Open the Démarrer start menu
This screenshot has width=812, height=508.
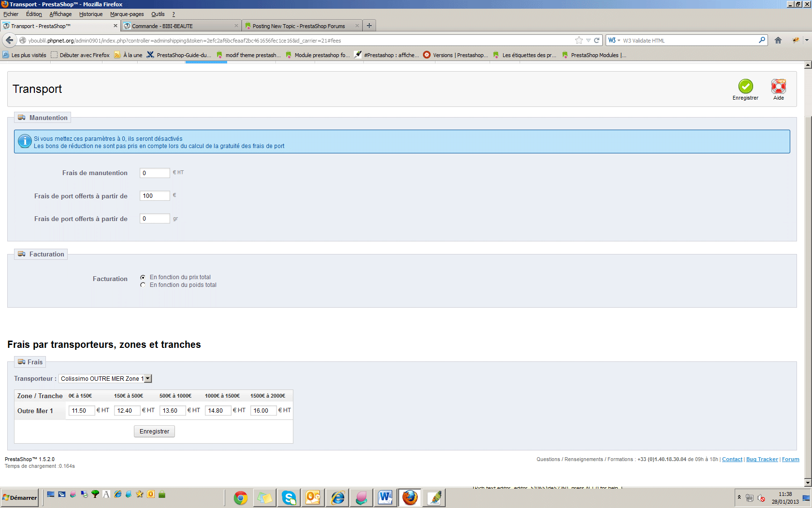[19, 497]
